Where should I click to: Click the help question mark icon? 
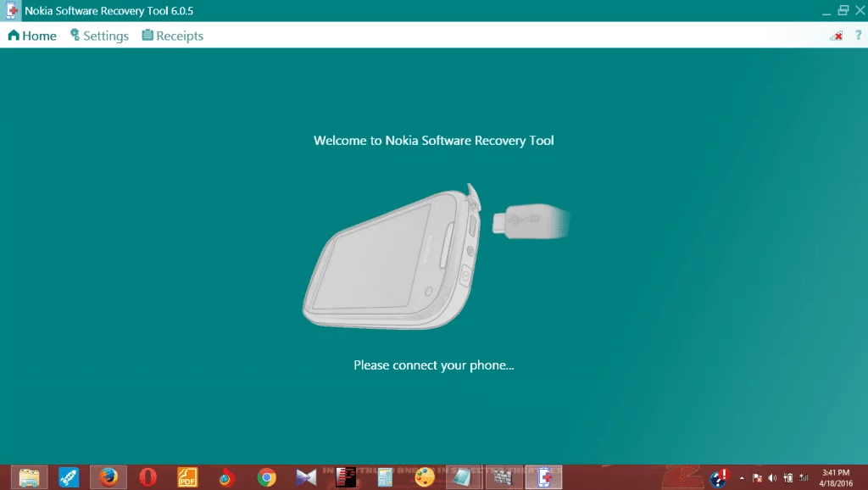pyautogui.click(x=858, y=36)
